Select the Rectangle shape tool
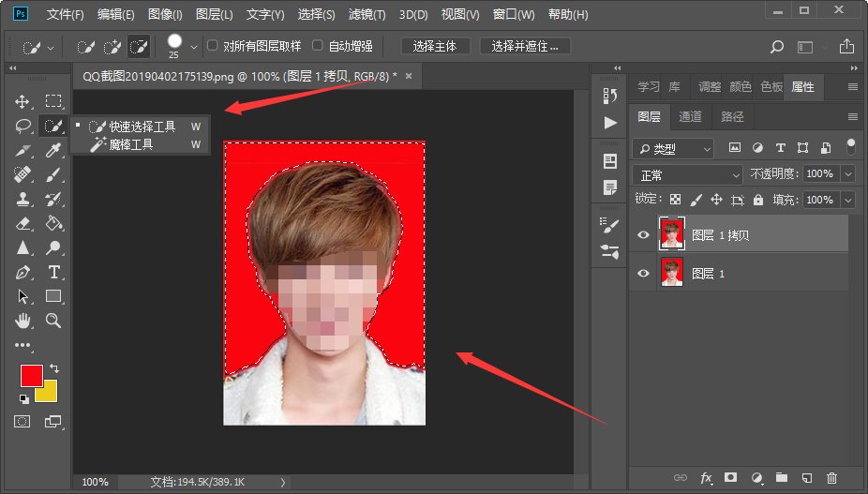Screen dimensions: 868x494 pyautogui.click(x=53, y=295)
